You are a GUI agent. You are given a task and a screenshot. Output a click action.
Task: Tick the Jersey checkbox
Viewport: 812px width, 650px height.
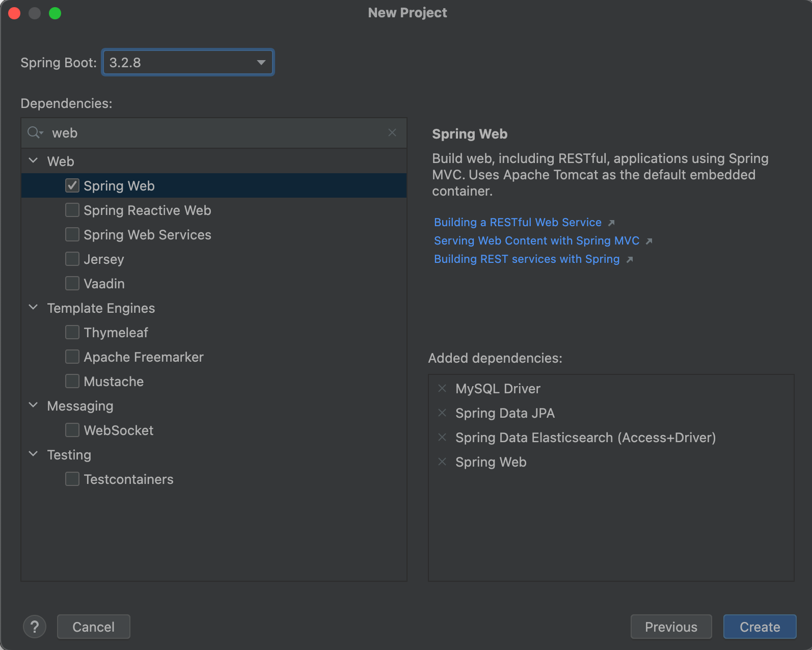[72, 259]
